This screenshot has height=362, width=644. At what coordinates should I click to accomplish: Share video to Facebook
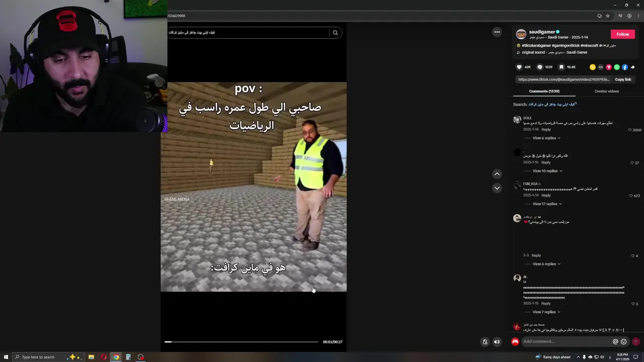tap(625, 67)
